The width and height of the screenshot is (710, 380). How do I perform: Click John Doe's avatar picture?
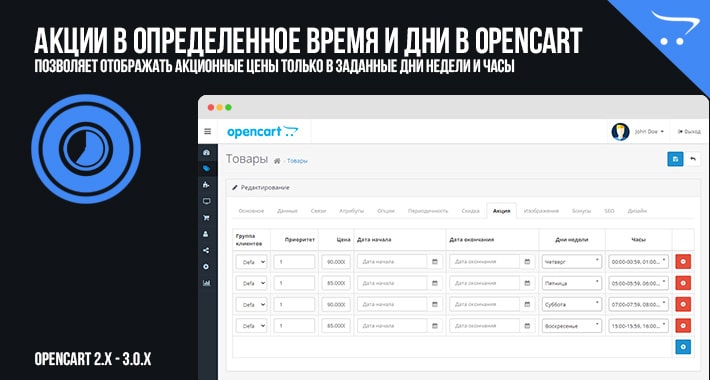[620, 131]
